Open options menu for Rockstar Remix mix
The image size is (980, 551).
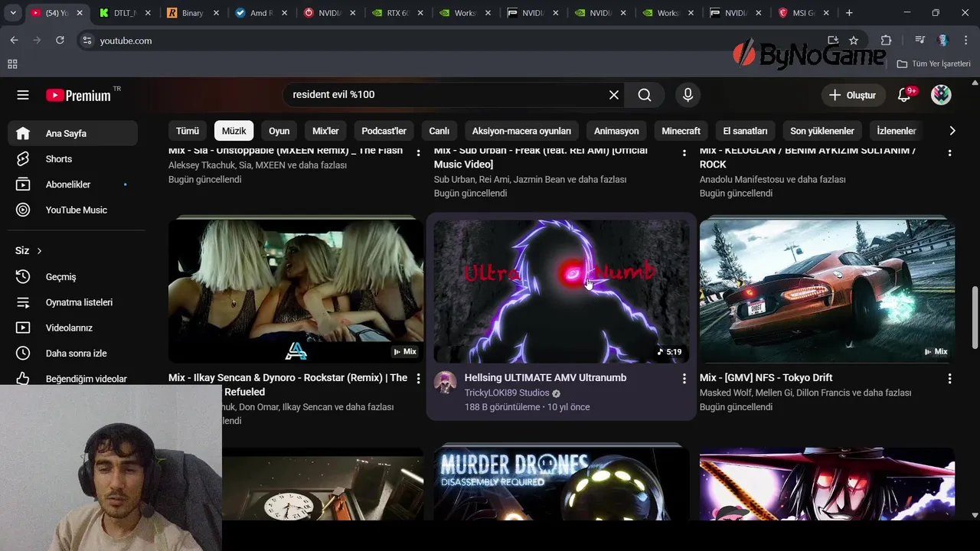[418, 378]
